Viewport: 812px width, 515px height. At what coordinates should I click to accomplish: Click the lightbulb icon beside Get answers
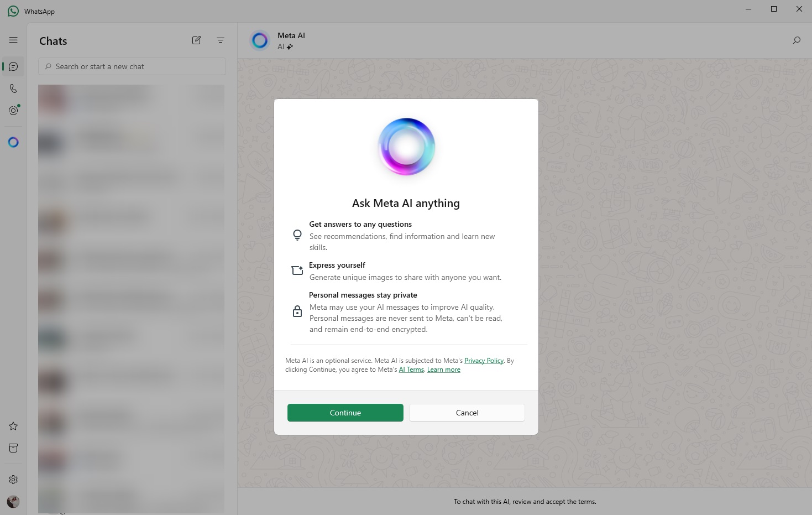tap(297, 235)
